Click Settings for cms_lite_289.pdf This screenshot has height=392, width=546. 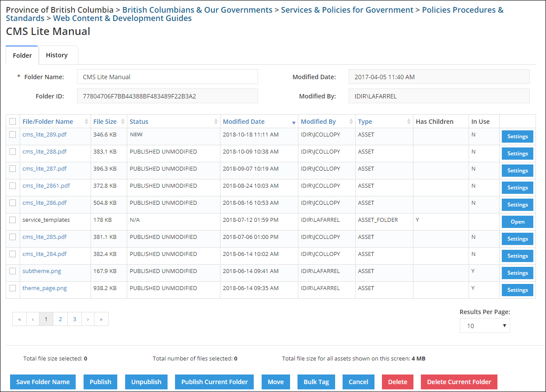coord(518,136)
